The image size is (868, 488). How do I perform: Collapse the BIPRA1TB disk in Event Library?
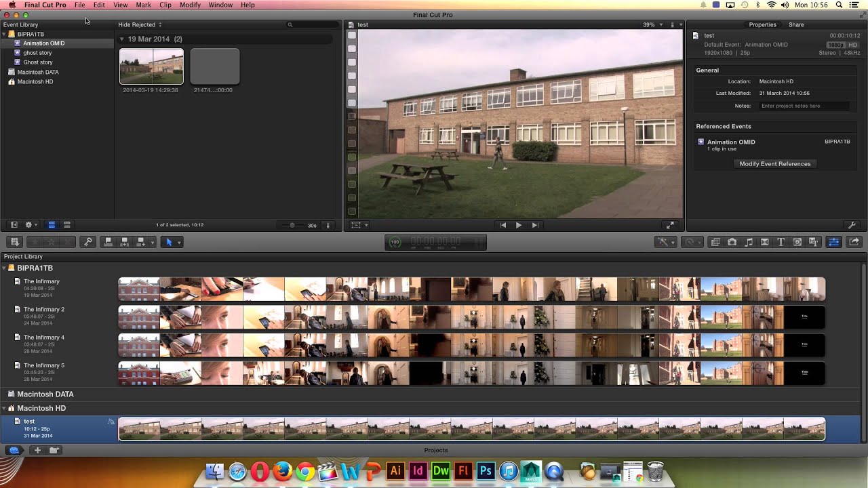pyautogui.click(x=5, y=34)
